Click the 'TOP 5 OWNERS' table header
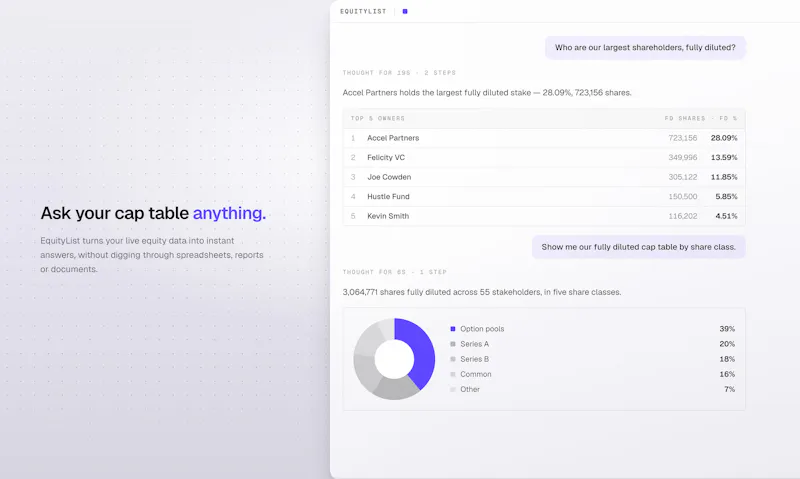Viewport: 800px width, 479px height. coord(378,118)
